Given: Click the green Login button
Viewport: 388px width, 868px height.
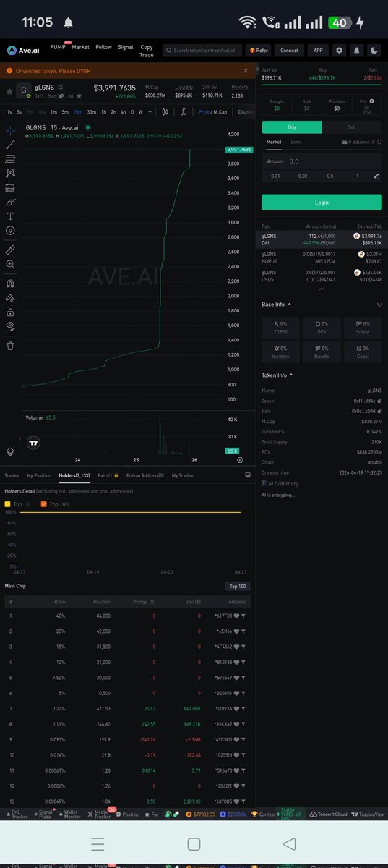Looking at the screenshot, I should pos(322,203).
